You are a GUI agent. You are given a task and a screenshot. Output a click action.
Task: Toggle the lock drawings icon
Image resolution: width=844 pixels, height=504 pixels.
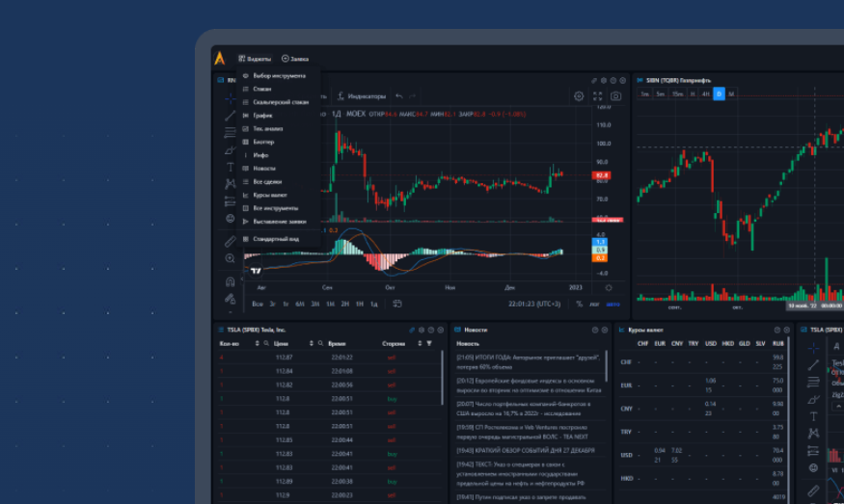coord(230,299)
